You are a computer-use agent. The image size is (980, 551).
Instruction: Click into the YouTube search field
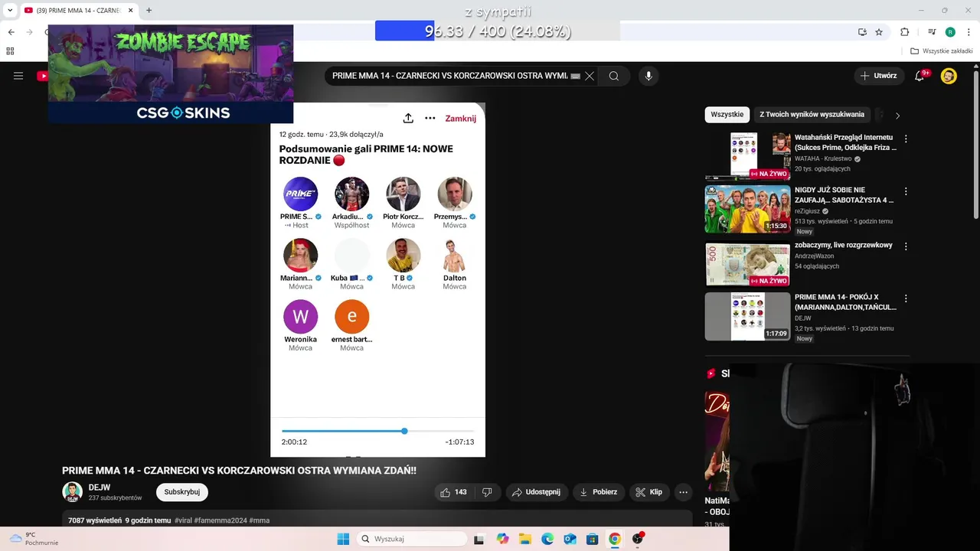coord(452,76)
